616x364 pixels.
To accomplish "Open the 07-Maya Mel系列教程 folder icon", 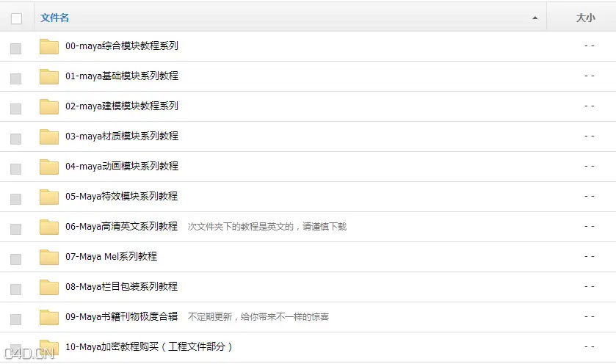I will tap(49, 257).
